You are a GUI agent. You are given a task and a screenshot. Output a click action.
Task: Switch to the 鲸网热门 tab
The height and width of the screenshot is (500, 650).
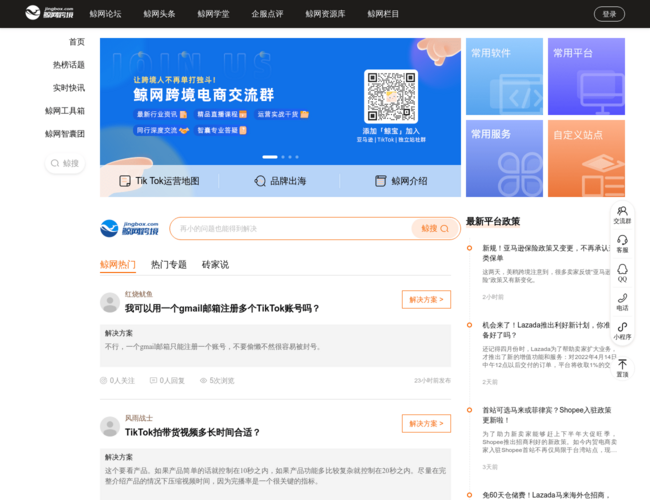coord(118,265)
